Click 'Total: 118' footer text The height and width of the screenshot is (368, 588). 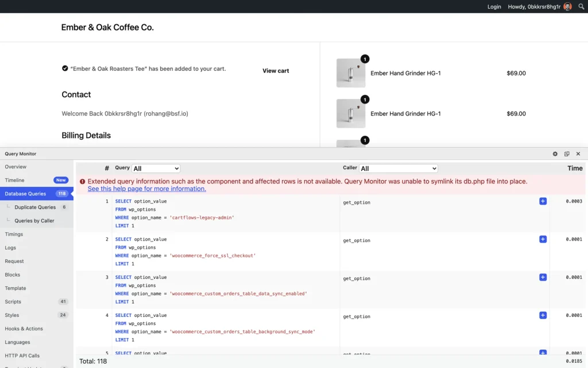(x=93, y=361)
